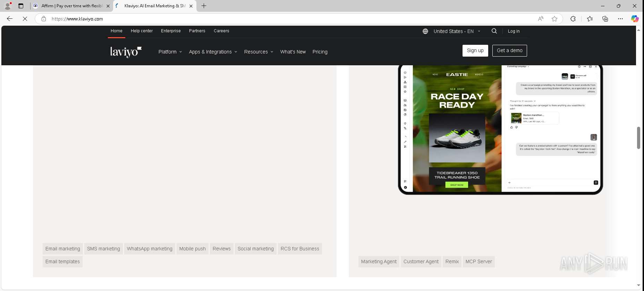Select the Mobile push tag

193,249
